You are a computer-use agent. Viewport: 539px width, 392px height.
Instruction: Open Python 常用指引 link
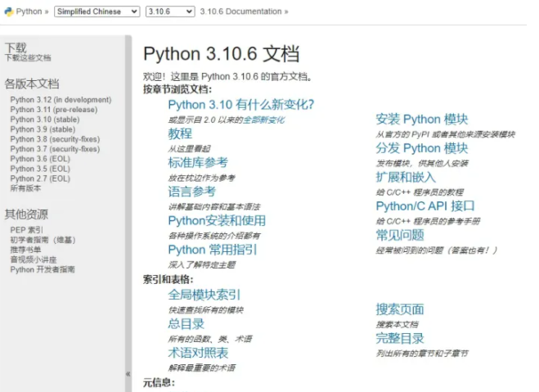click(213, 250)
